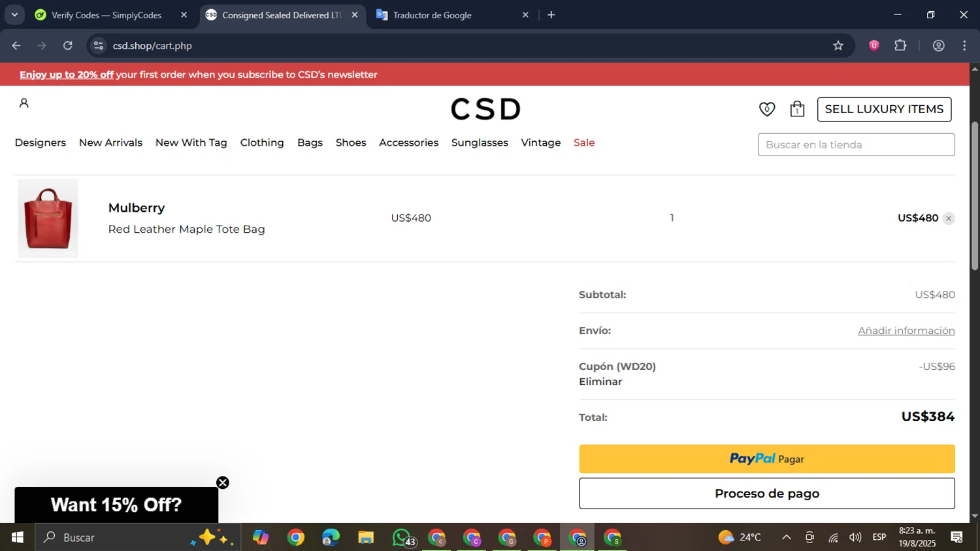Open Microsoft Edge from the taskbar
Screen dimensions: 980x551
click(331, 537)
